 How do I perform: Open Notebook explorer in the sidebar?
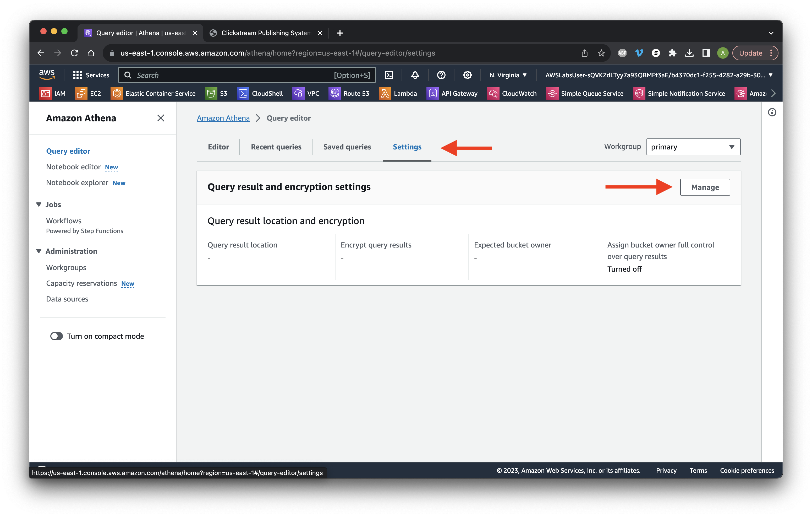(x=77, y=182)
